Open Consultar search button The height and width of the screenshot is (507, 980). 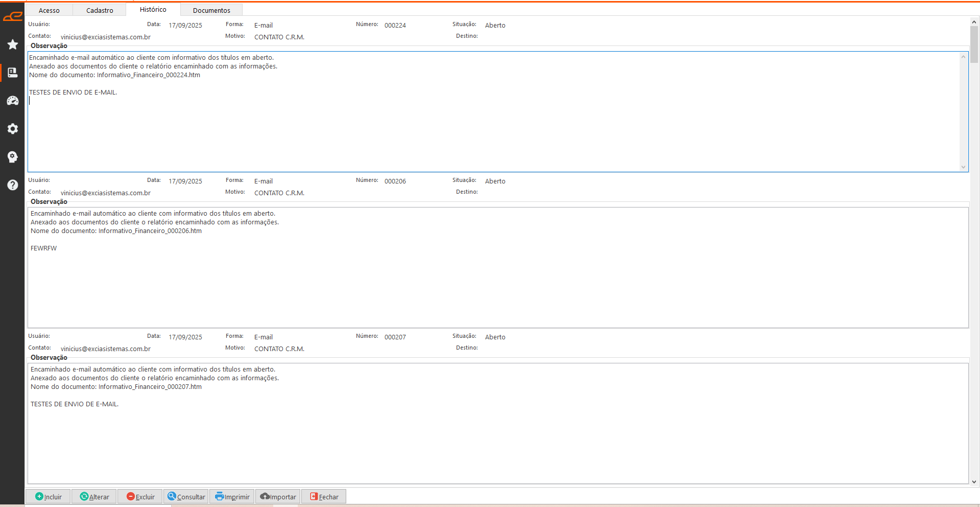(x=186, y=497)
